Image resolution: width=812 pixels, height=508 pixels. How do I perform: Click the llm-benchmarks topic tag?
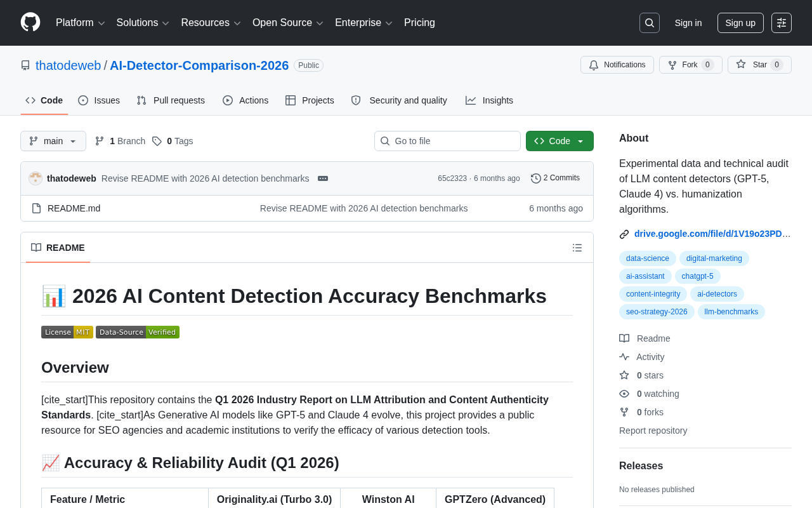point(731,312)
